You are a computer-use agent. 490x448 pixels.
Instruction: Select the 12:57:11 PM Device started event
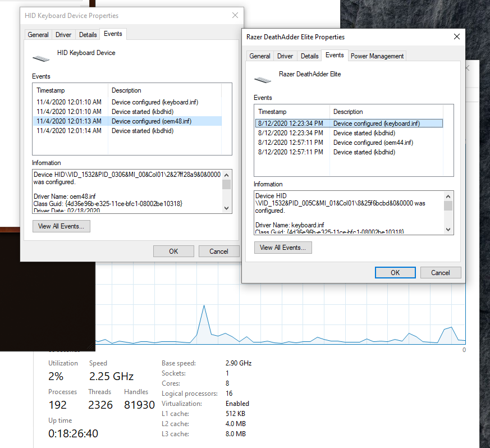[349, 152]
